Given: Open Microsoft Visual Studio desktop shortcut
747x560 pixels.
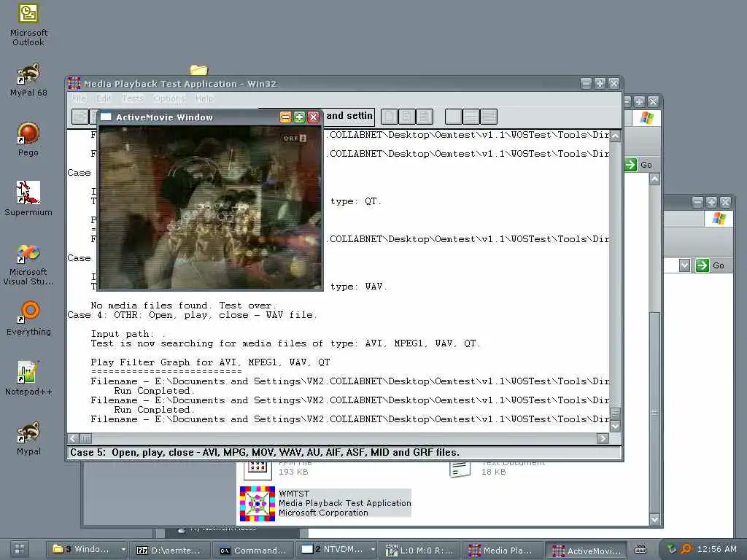Looking at the screenshot, I should coord(28,265).
